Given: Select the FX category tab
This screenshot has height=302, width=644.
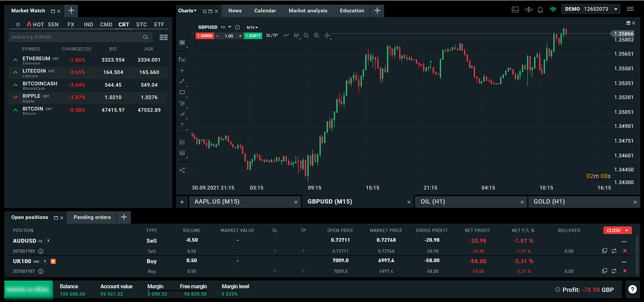Looking at the screenshot, I should [x=71, y=25].
